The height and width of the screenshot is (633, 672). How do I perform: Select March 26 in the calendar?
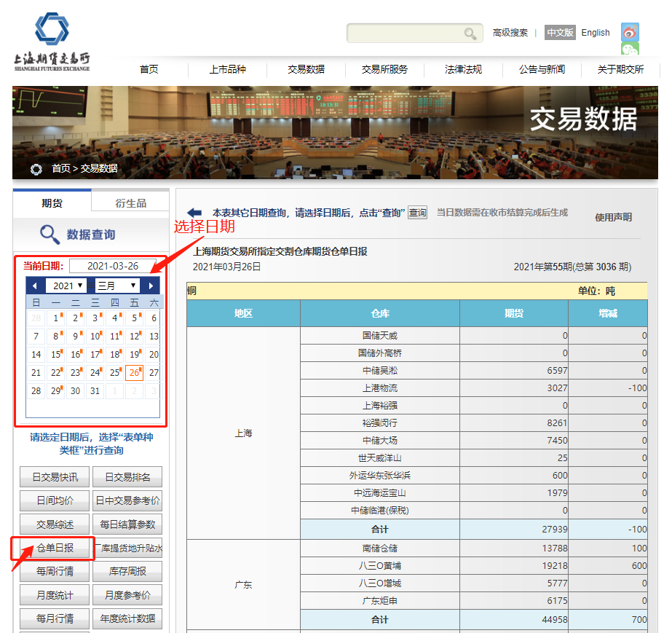(134, 372)
